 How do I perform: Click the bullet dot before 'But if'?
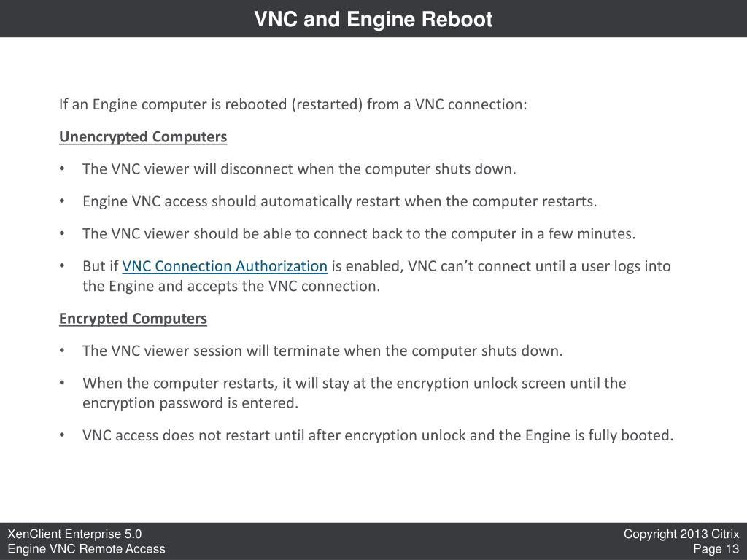point(62,265)
